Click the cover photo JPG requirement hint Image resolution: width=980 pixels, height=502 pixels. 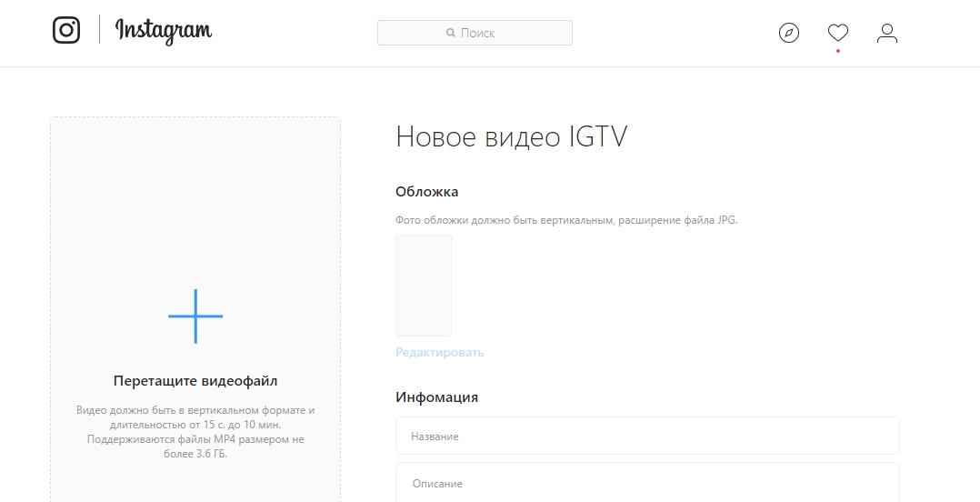point(566,220)
